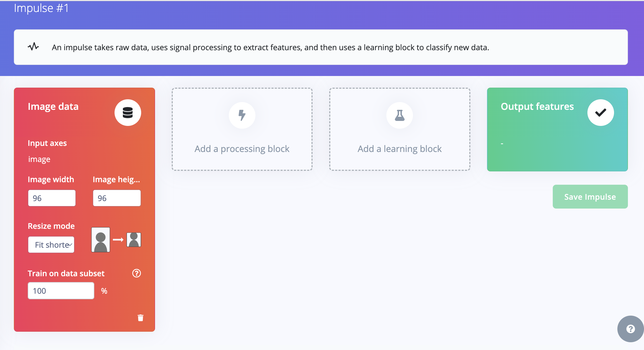Click the Save Impulse button
Screen dimensions: 644x350
(x=590, y=197)
